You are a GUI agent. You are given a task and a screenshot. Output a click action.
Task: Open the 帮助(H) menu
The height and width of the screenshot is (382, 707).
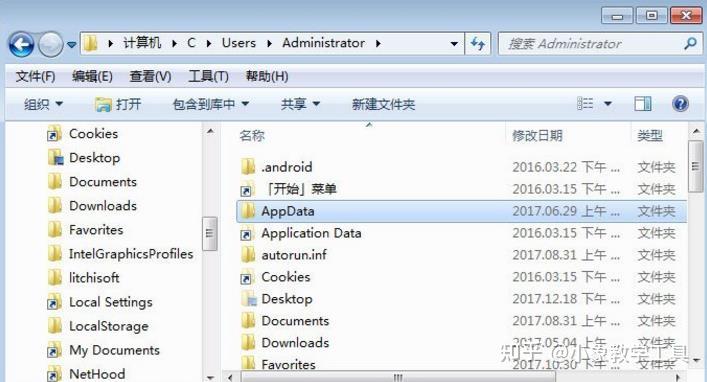(x=266, y=76)
